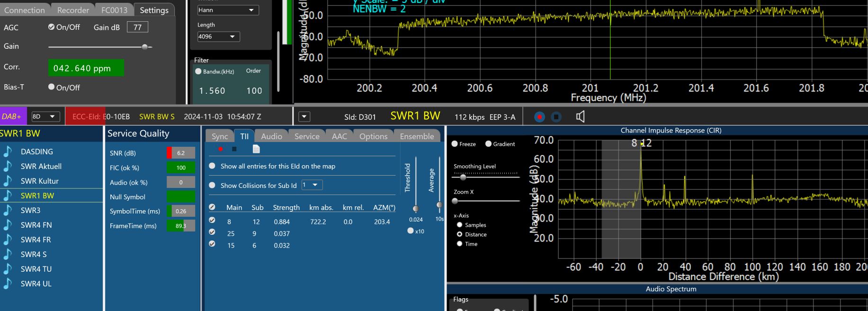The image size is (868, 311).
Task: Select the SWR Kultur service
Action: click(40, 181)
